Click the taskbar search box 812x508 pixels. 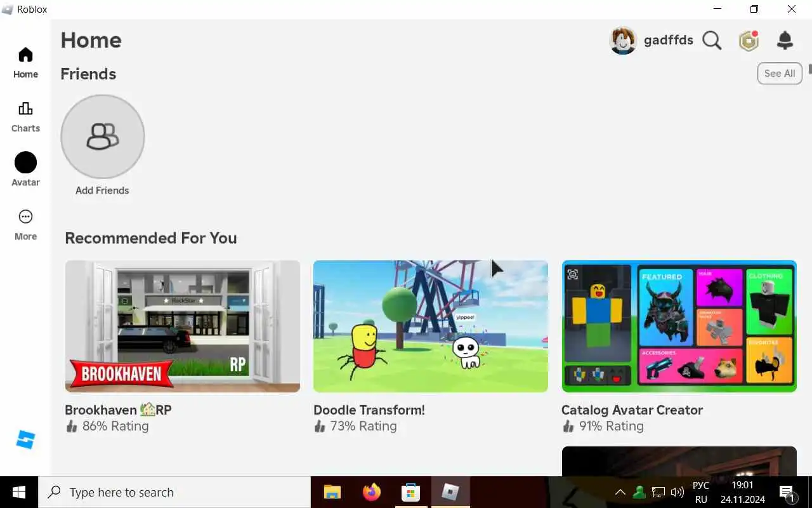point(174,492)
